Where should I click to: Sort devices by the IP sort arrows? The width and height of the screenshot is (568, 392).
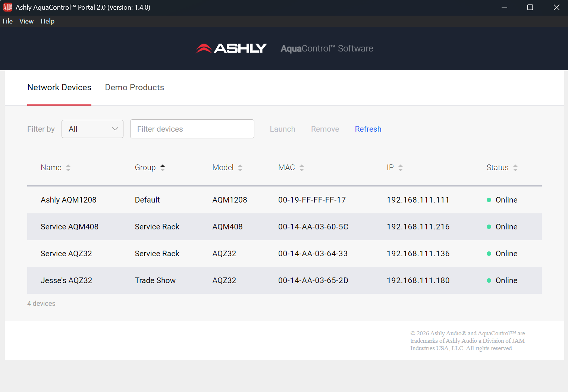click(401, 168)
